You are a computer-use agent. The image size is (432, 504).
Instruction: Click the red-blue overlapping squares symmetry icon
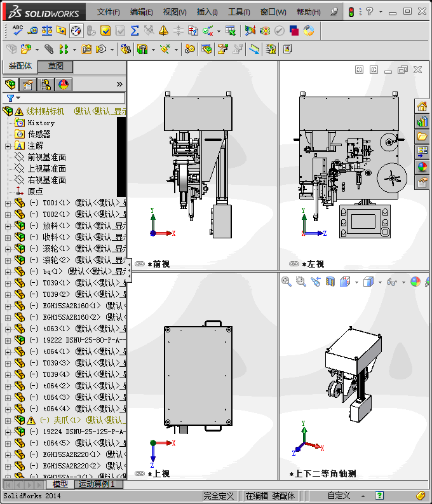tap(294, 31)
